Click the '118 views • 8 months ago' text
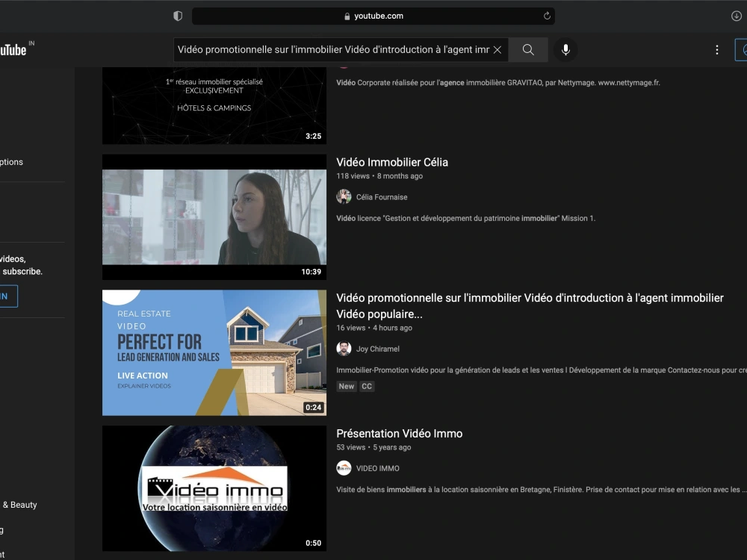Image resolution: width=747 pixels, height=560 pixels. coord(379,176)
